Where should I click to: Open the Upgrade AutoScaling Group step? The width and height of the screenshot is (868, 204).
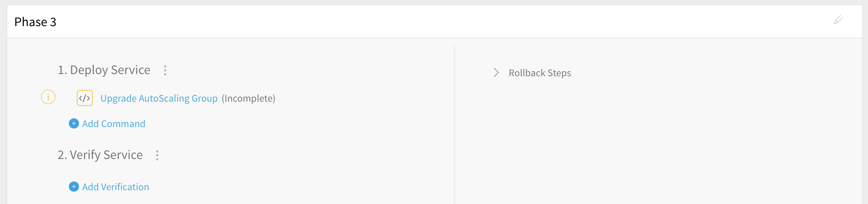click(159, 98)
